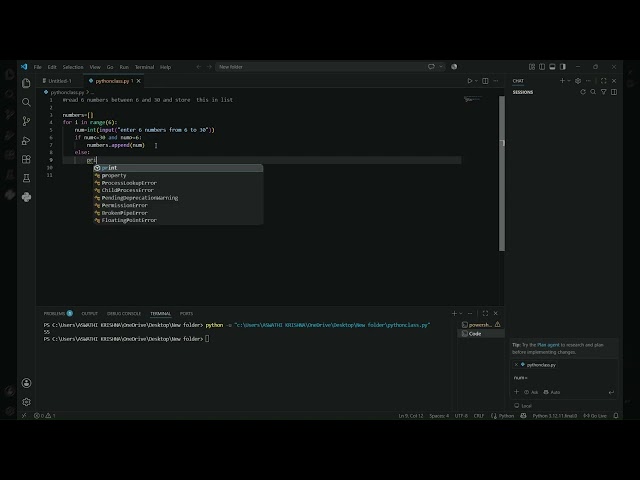Open Source Control view

[x=26, y=121]
